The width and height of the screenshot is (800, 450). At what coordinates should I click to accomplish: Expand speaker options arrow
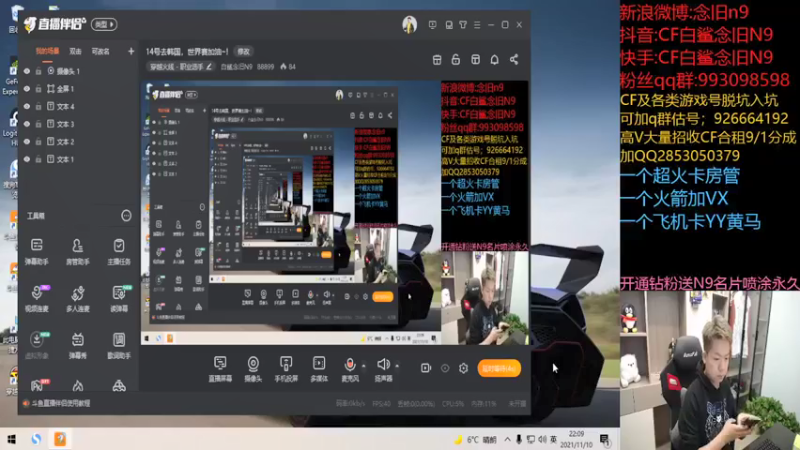point(397,366)
